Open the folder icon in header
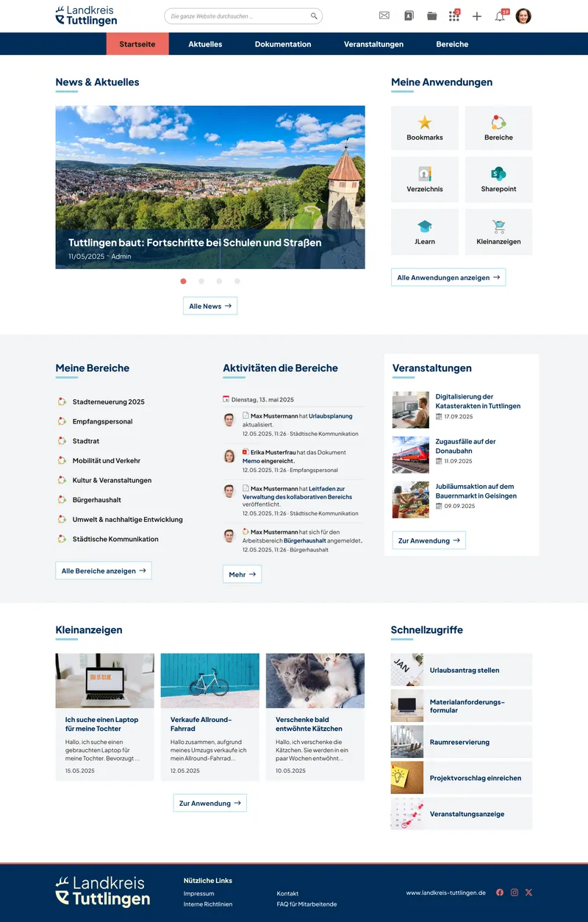 pyautogui.click(x=432, y=16)
